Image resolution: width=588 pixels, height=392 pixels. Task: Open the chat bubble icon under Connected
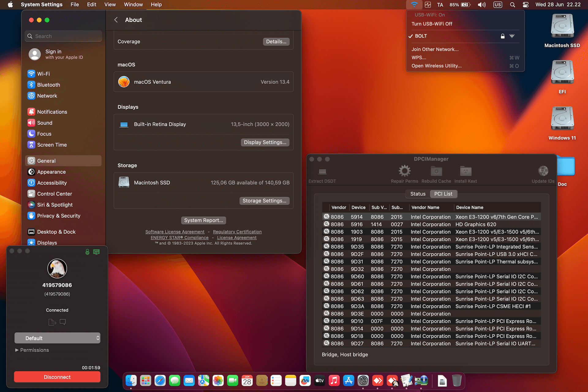pos(63,322)
